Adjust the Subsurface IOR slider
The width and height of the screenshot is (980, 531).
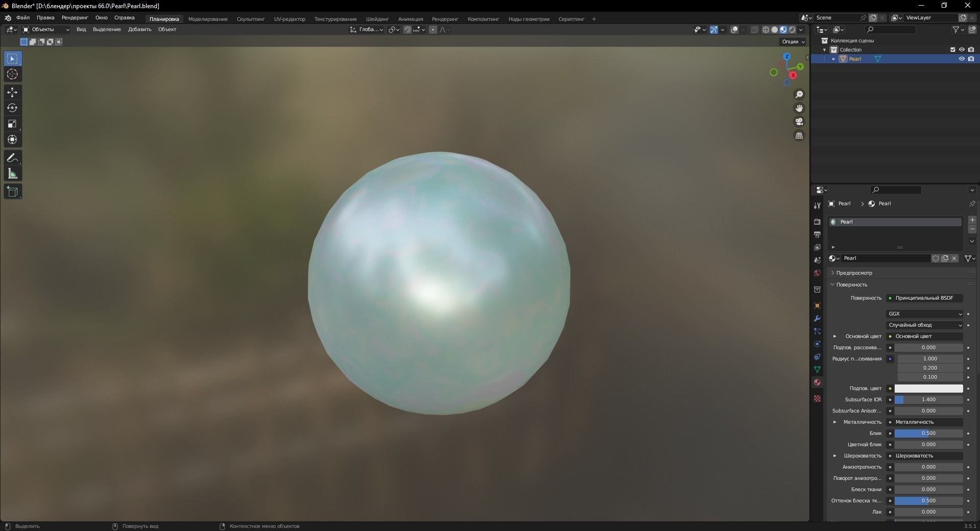(928, 400)
